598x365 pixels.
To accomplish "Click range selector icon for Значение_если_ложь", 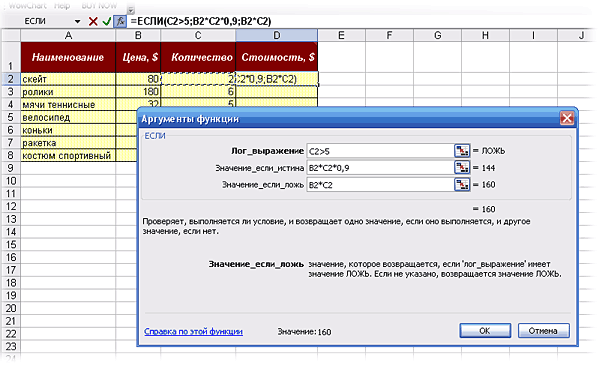I will point(462,185).
